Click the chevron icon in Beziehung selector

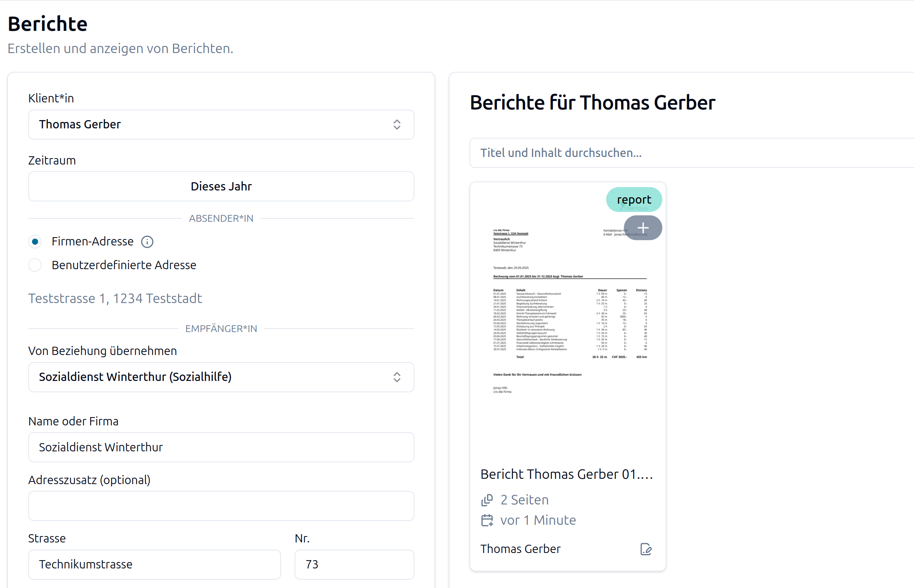(397, 377)
